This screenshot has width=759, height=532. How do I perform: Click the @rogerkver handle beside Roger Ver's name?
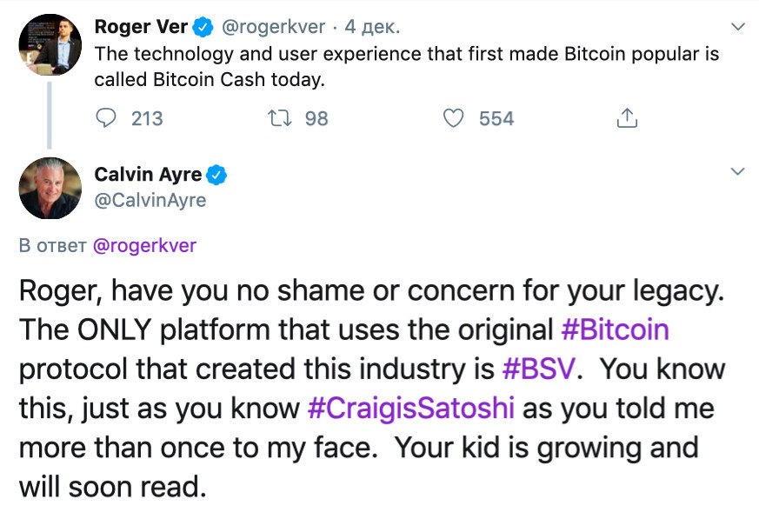(276, 28)
